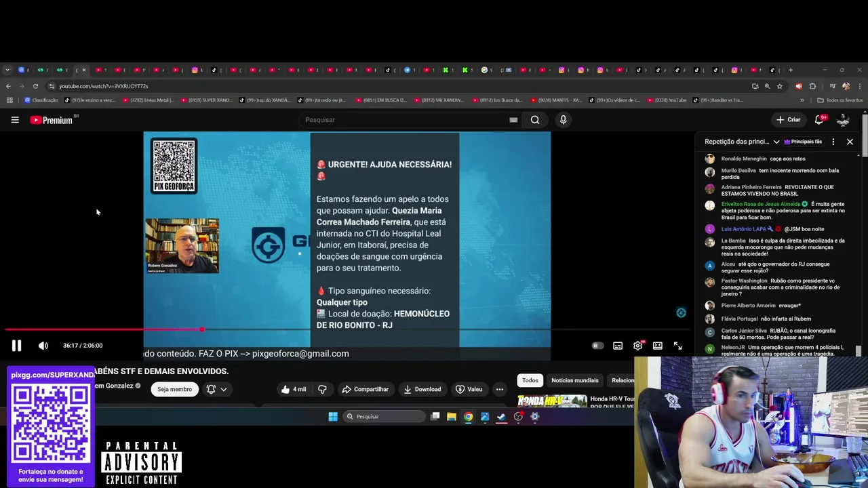Image resolution: width=868 pixels, height=488 pixels.
Task: Open the apps grid on bookmarks bar
Action: [9, 100]
